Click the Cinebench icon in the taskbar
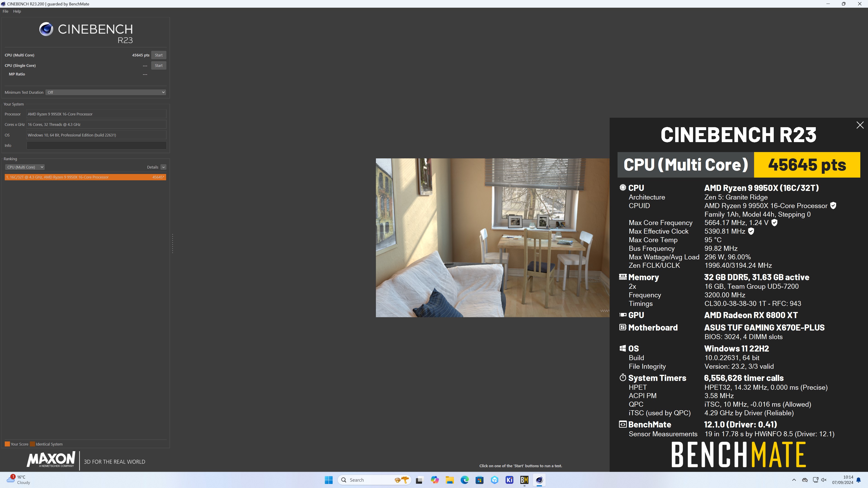868x488 pixels. tap(539, 480)
